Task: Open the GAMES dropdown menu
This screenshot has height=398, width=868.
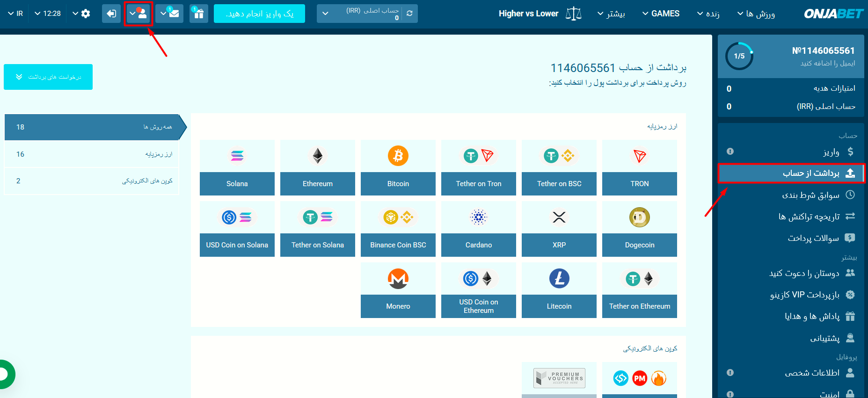Action: [661, 14]
